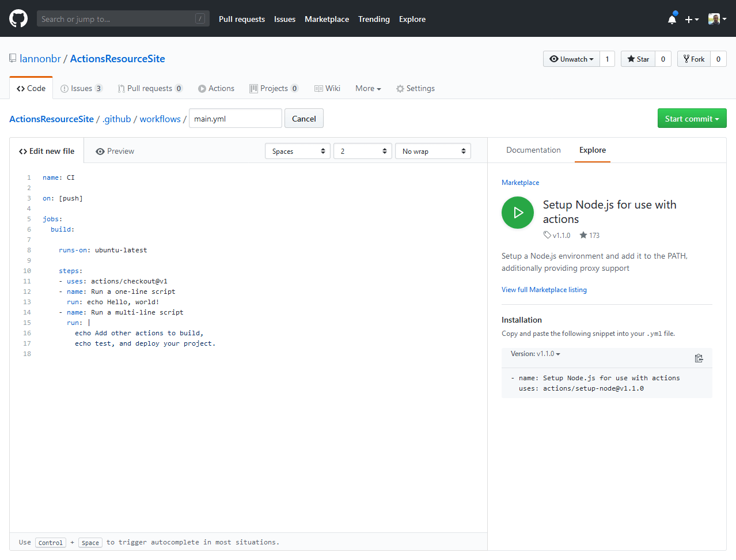Image resolution: width=736 pixels, height=560 pixels.
Task: Open the No wrap dropdown
Action: click(433, 151)
